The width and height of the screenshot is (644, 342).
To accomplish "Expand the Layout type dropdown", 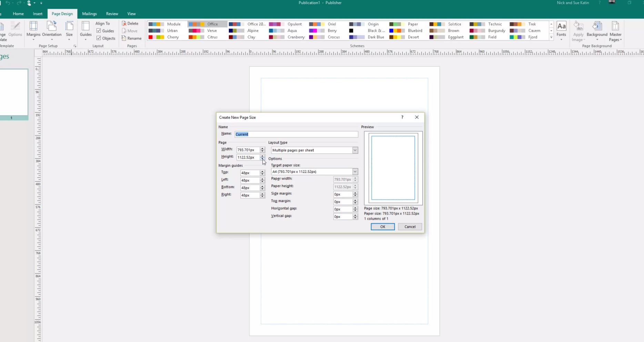I will point(355,150).
